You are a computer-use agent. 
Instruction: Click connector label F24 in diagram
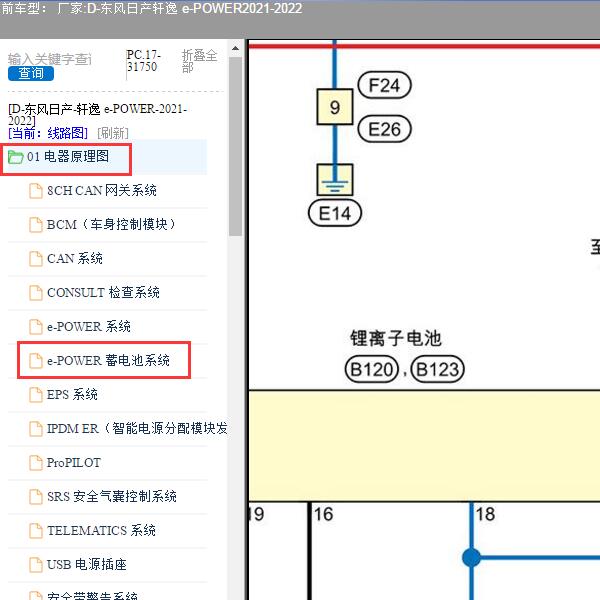384,85
